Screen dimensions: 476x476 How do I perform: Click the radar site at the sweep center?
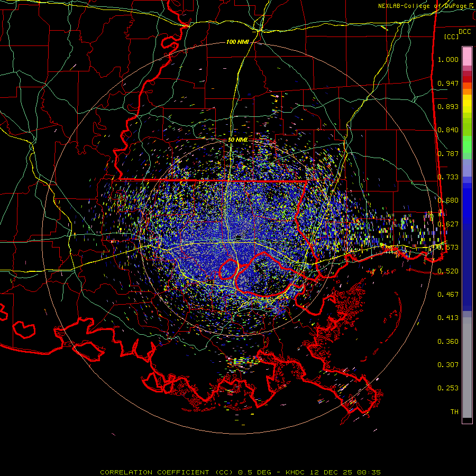239,237
